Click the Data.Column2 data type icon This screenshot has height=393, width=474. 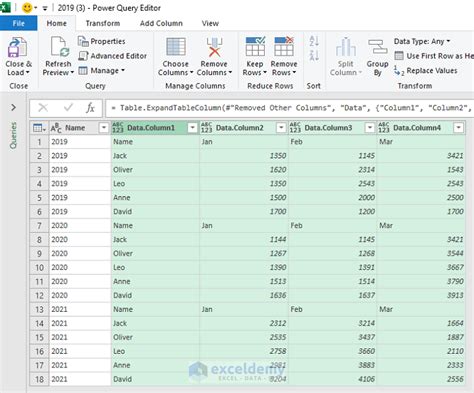click(x=206, y=128)
